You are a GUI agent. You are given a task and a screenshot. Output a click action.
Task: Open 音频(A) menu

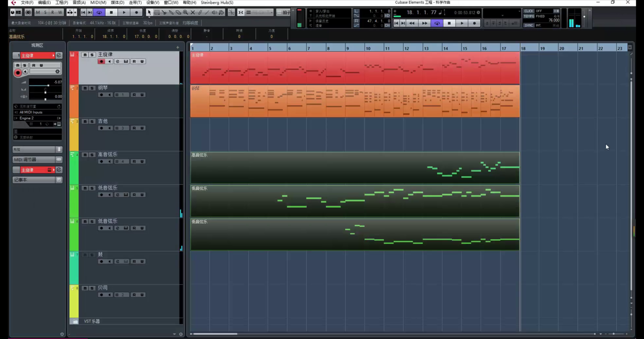[79, 3]
